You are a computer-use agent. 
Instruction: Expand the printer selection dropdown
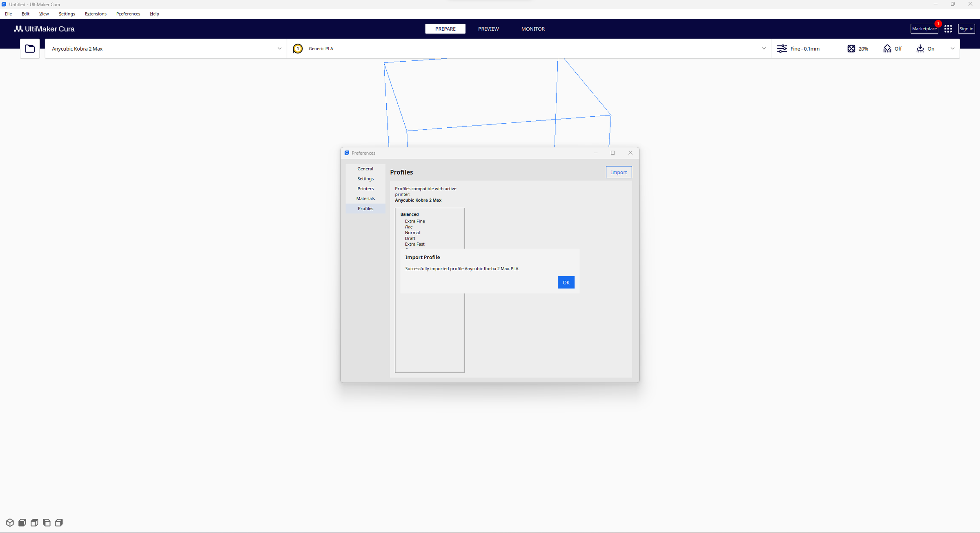coord(279,49)
